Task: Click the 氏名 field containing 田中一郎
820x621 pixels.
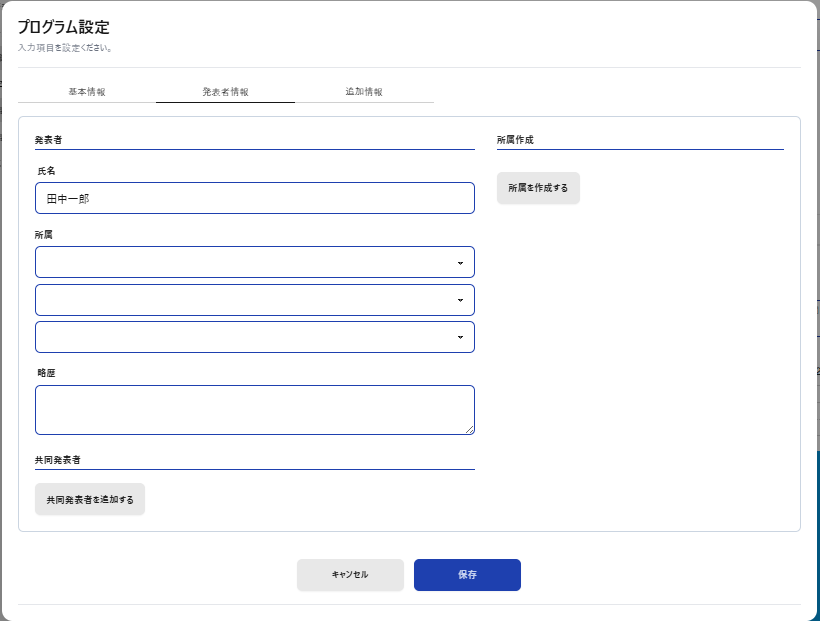Action: point(254,198)
